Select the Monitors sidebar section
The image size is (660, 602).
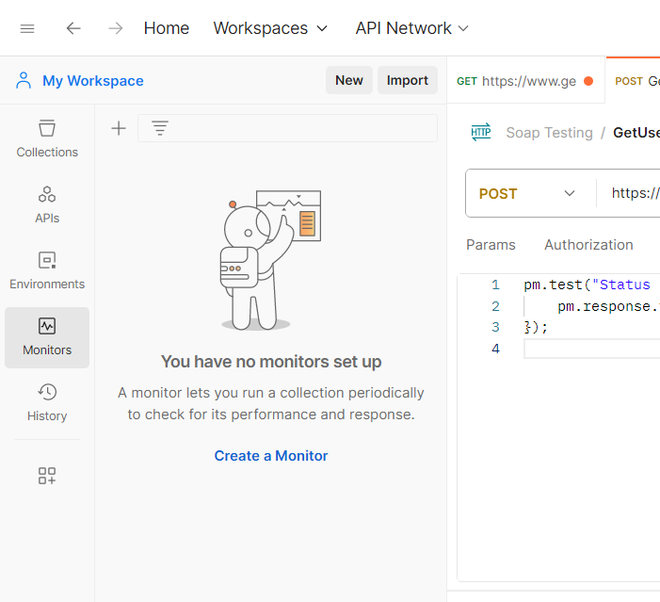coord(47,337)
